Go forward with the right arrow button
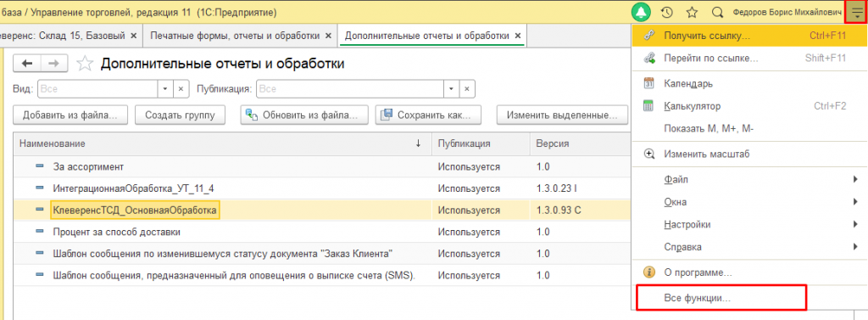868x320 pixels. point(53,64)
